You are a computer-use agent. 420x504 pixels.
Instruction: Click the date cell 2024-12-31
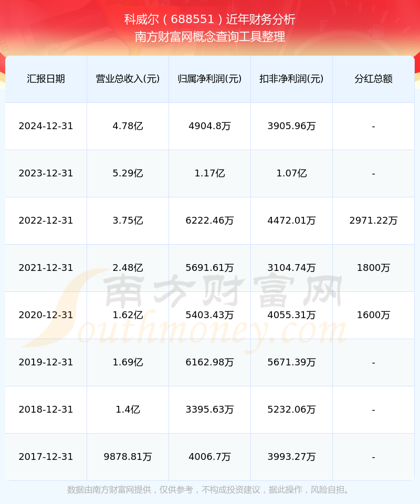[x=46, y=126]
